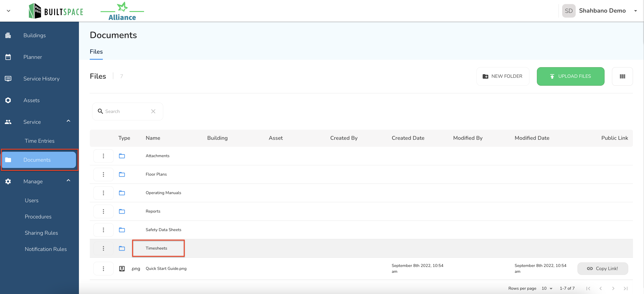Click the Timesheets folder icon
Image resolution: width=644 pixels, height=294 pixels.
click(122, 248)
